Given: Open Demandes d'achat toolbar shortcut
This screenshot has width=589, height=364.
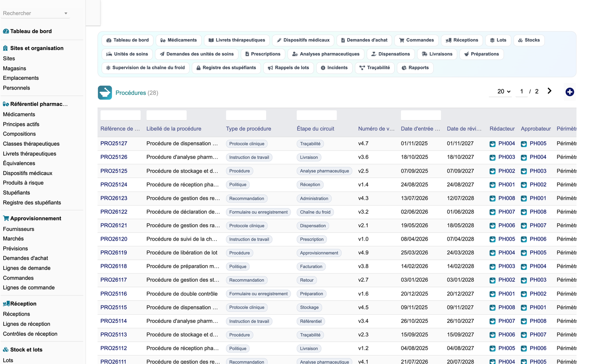Looking at the screenshot, I should pyautogui.click(x=364, y=40).
